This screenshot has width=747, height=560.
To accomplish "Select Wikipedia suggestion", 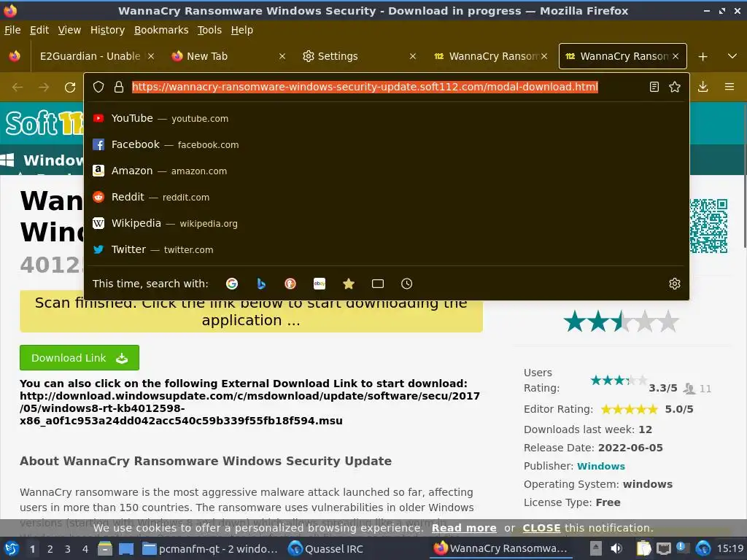I will 386,223.
